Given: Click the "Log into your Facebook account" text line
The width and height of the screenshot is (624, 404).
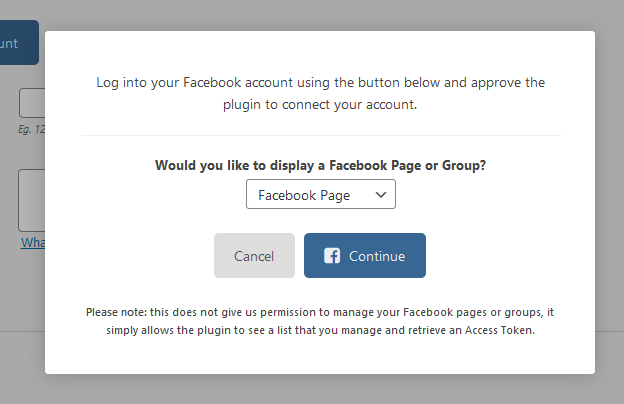Looking at the screenshot, I should click(321, 83).
